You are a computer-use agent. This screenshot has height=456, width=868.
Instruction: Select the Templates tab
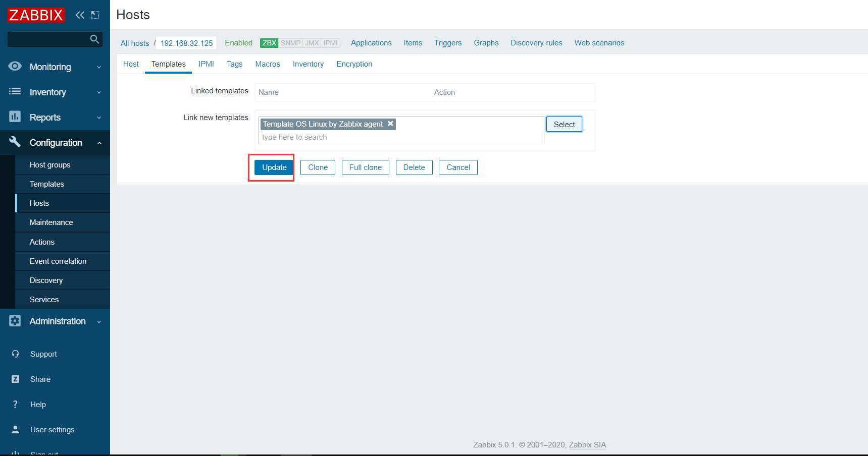168,64
